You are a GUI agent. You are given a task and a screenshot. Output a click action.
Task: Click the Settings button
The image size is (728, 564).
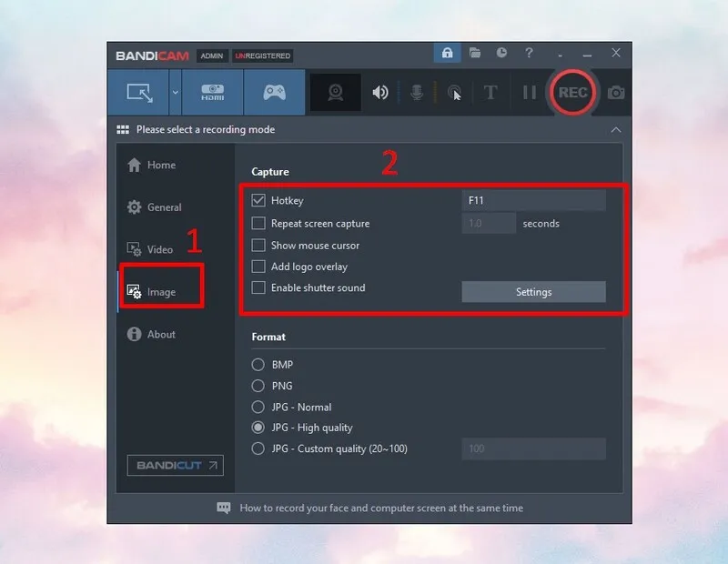point(533,292)
